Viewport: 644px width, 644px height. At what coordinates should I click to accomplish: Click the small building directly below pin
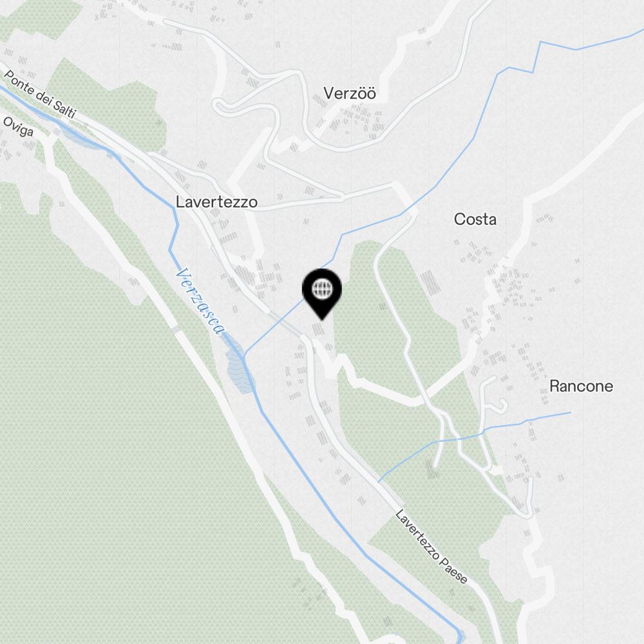[317, 329]
